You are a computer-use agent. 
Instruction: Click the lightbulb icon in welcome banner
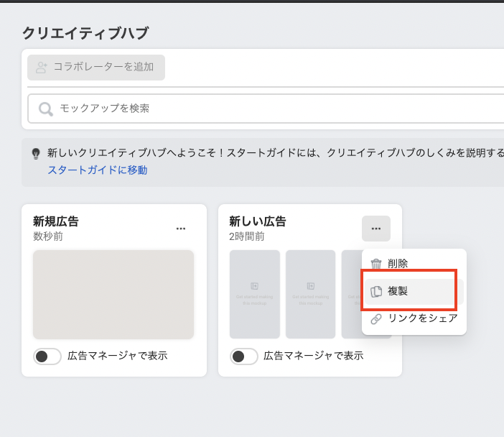[36, 154]
